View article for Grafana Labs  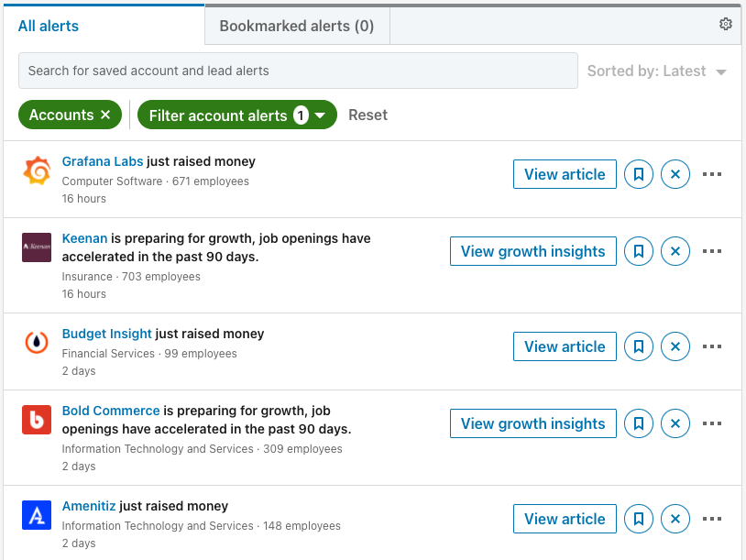pyautogui.click(x=565, y=174)
